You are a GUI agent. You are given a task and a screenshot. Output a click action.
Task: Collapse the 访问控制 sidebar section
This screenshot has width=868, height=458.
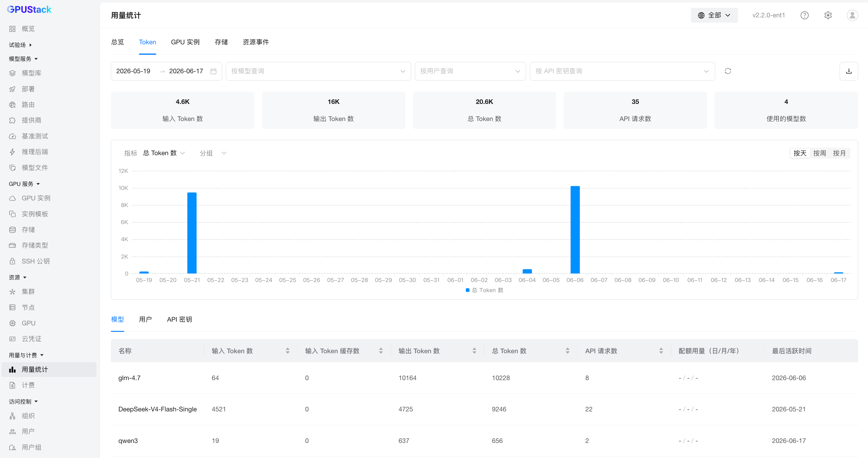tap(23, 402)
